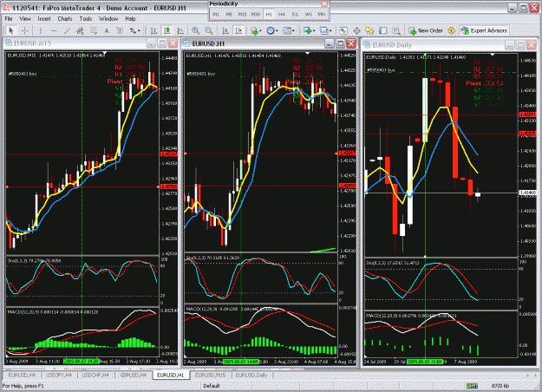Viewport: 542px width, 392px height.
Task: Toggle chart auto scroll
Action: [x=225, y=30]
